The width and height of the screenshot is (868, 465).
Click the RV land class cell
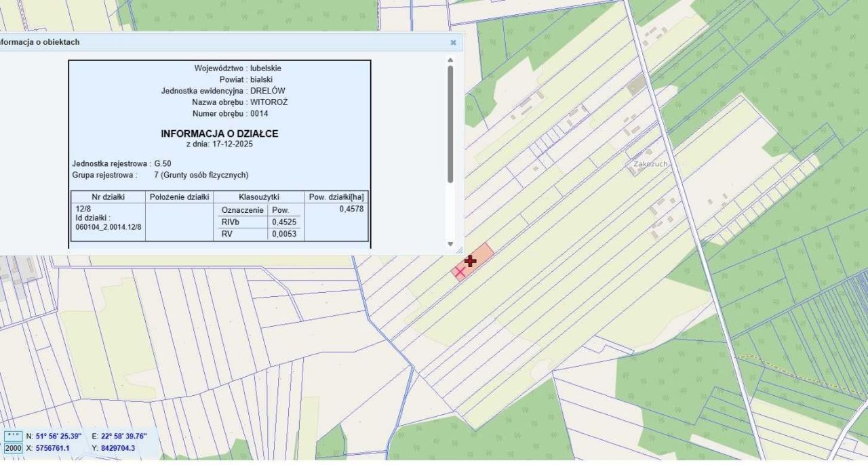tap(227, 234)
